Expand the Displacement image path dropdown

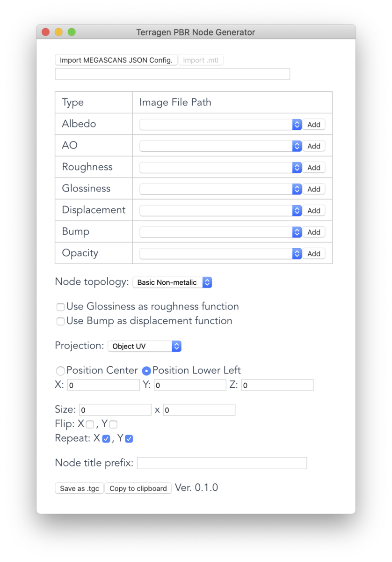click(220, 211)
